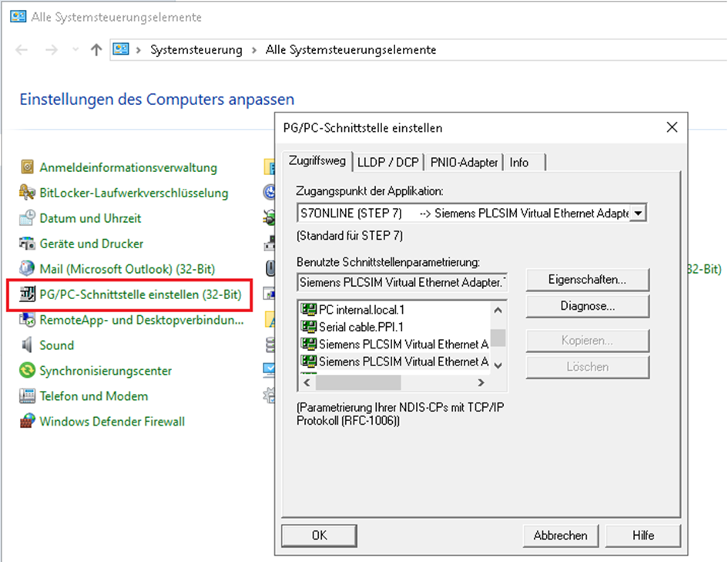Click the horizontal scrollbar thumb in list

358,382
